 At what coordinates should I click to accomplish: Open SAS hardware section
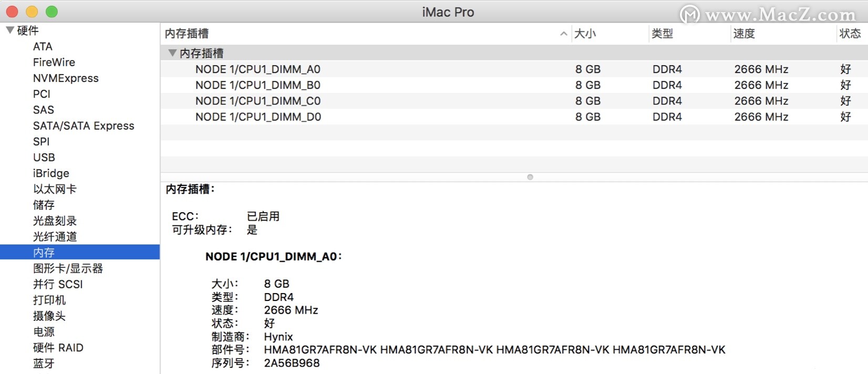[x=44, y=110]
